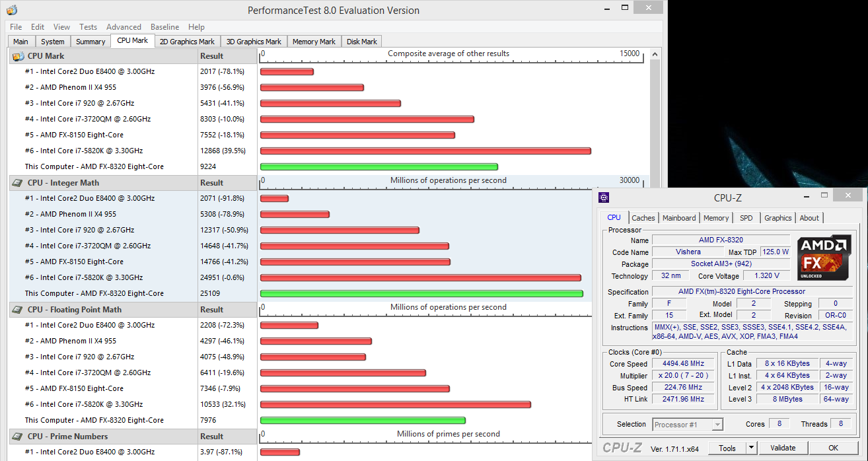Image resolution: width=868 pixels, height=461 pixels.
Task: Click the result value 25109
Action: pyautogui.click(x=210, y=293)
